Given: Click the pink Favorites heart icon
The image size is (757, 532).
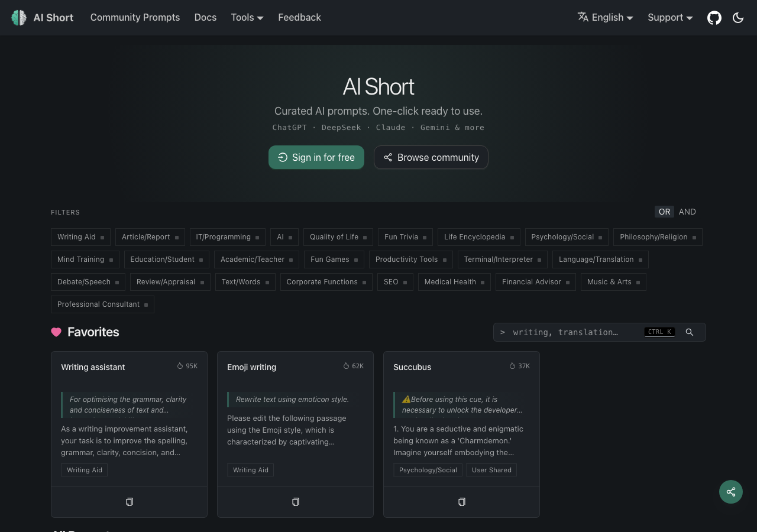Looking at the screenshot, I should (56, 332).
